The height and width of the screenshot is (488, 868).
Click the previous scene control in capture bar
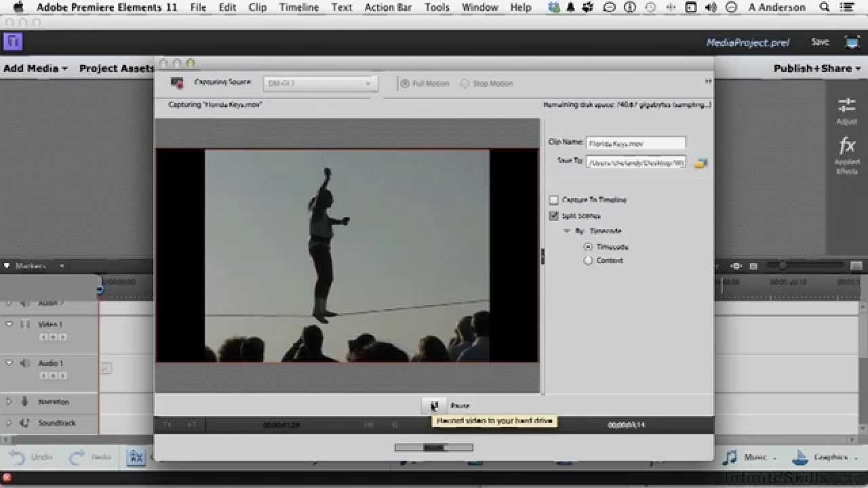pyautogui.click(x=167, y=425)
